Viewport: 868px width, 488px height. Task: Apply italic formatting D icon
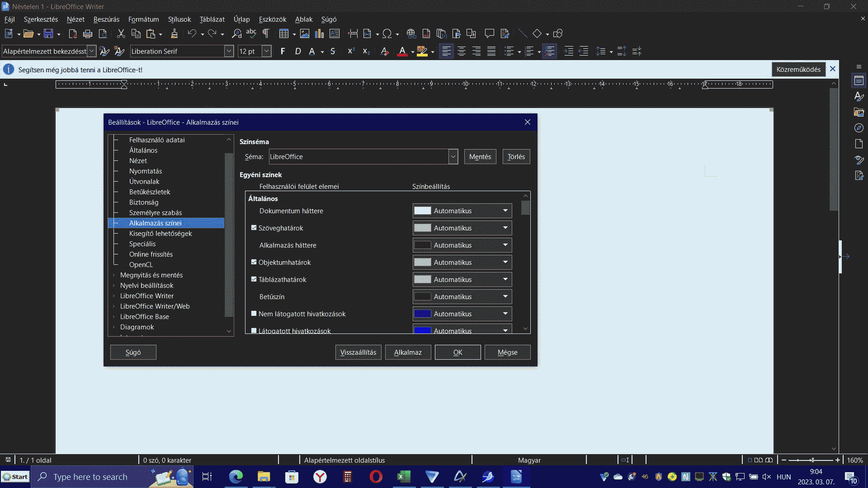298,51
